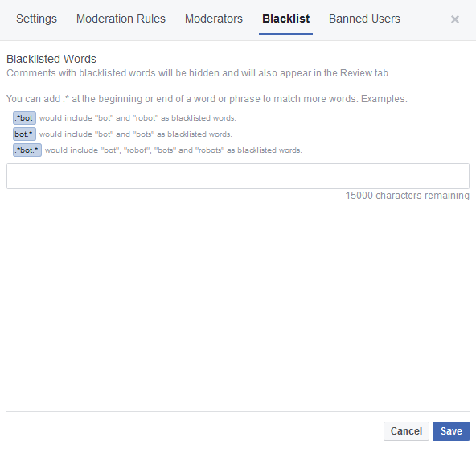Open the Settings tab
Screen dimensions: 476x449
pos(36,19)
